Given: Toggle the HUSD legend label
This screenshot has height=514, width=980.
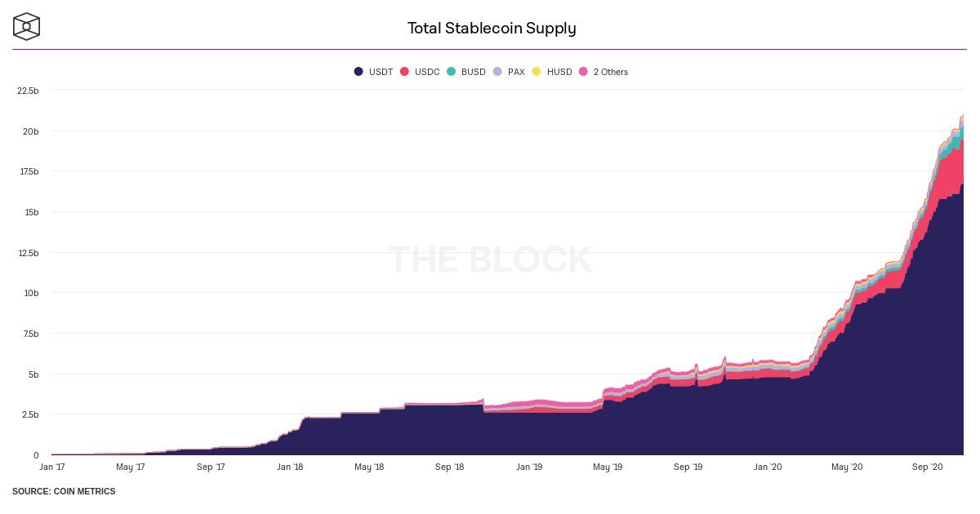Looking at the screenshot, I should coord(559,72).
